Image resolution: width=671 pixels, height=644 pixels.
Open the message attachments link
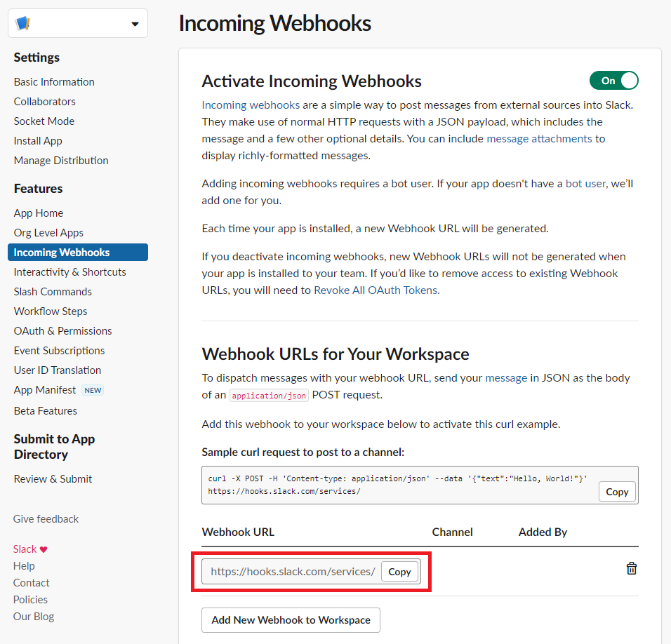(539, 139)
